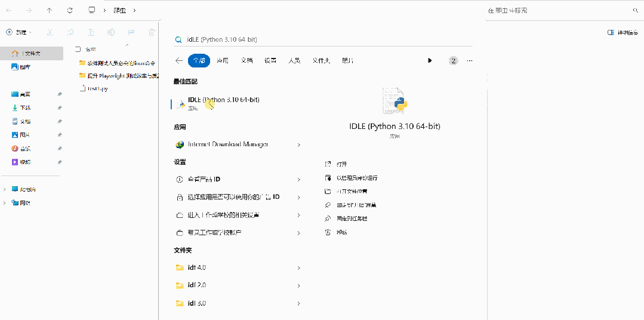
Task: Switch to the 应用 search tab
Action: point(222,60)
